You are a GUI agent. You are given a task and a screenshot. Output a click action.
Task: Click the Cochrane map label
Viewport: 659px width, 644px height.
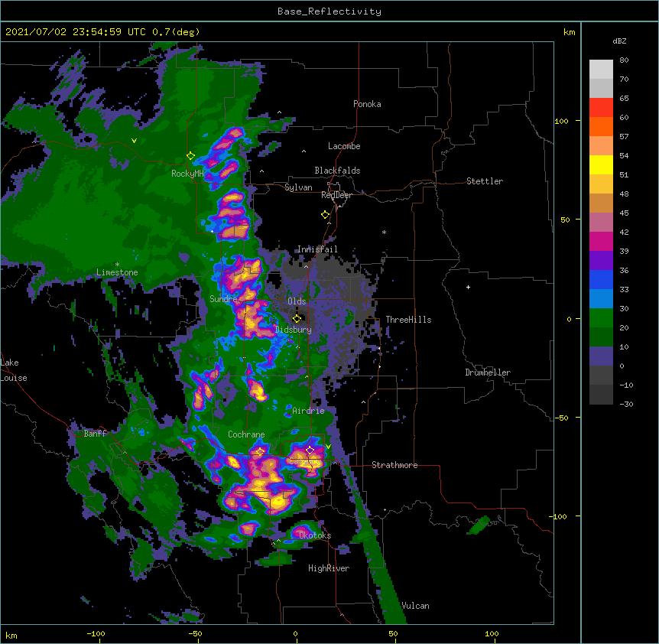pyautogui.click(x=246, y=434)
